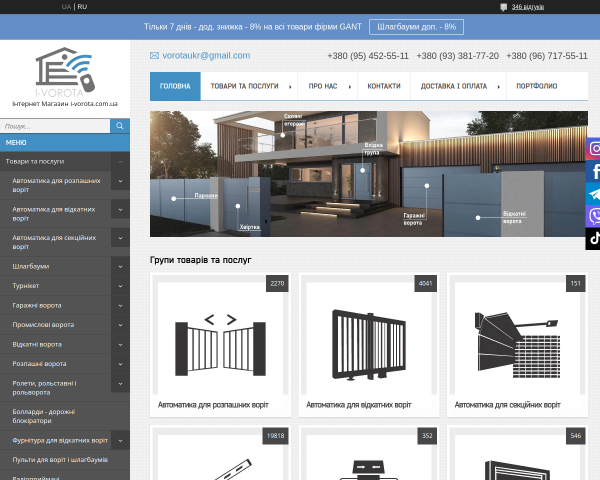Switch language to UA
Viewport: 600px width, 480px height.
point(66,7)
